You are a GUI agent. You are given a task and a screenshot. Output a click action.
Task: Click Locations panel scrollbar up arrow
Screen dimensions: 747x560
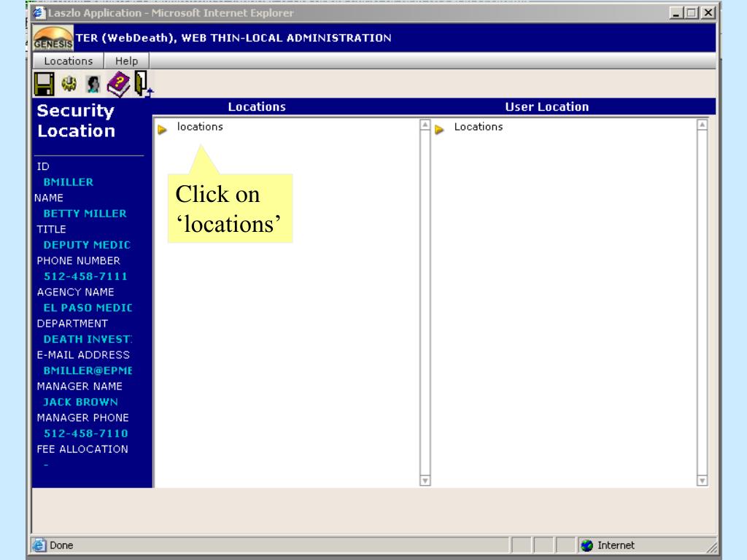pyautogui.click(x=425, y=125)
